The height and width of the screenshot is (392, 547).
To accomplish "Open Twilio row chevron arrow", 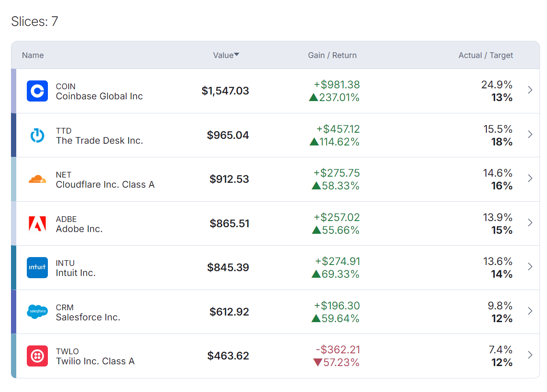I will [x=530, y=355].
